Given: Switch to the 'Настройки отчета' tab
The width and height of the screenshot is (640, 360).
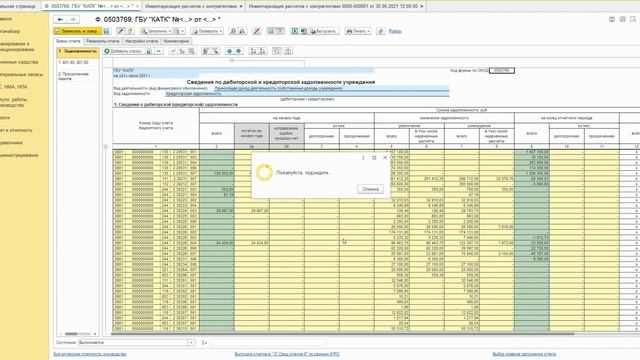Looking at the screenshot, I should (x=141, y=41).
